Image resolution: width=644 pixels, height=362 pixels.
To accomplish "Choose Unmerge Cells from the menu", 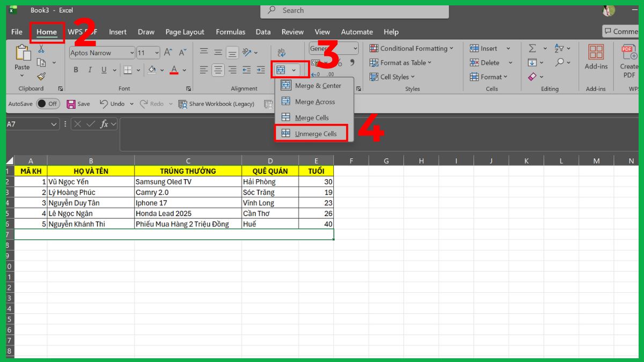I will coord(312,132).
